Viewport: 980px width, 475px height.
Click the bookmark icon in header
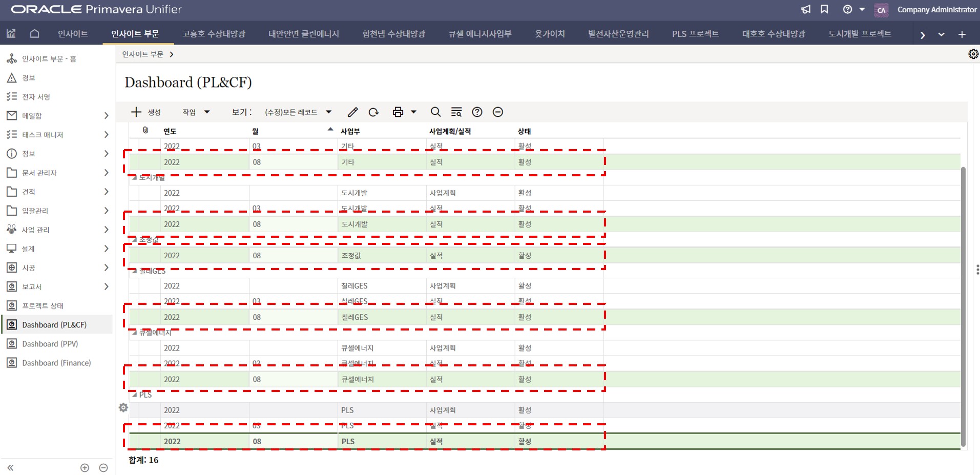point(824,10)
